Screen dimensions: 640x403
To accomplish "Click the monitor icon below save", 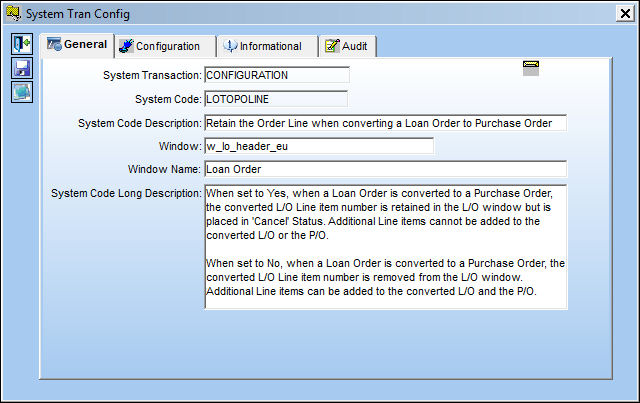I will (22, 92).
